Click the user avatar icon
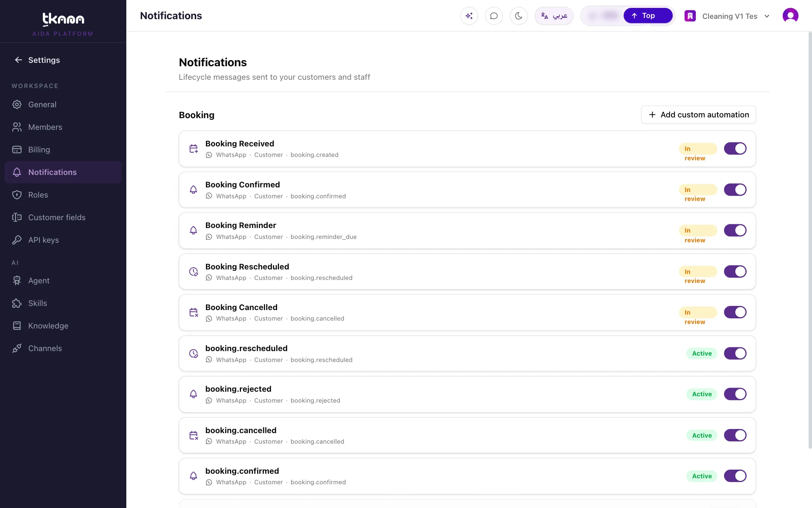812x508 pixels. (x=790, y=16)
